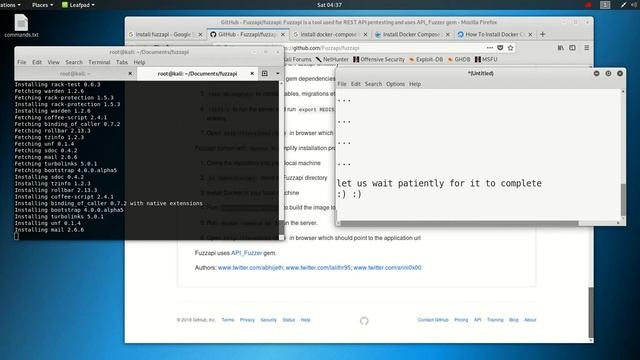Open the Terms link in GitHub footer
Screen dimensions: 640x360
228,320
